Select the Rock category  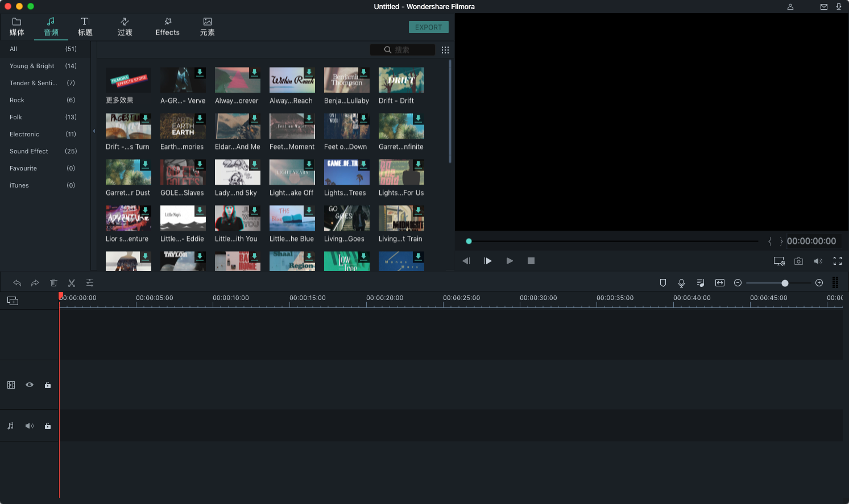[x=45, y=100]
